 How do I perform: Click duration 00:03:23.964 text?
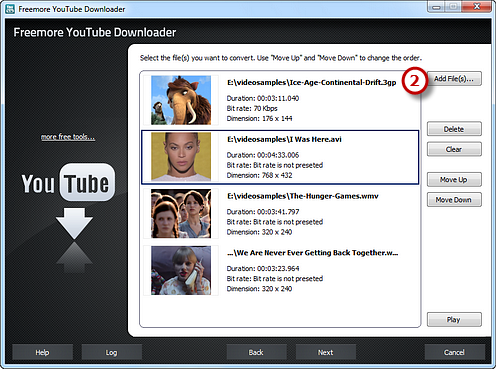pyautogui.click(x=263, y=268)
